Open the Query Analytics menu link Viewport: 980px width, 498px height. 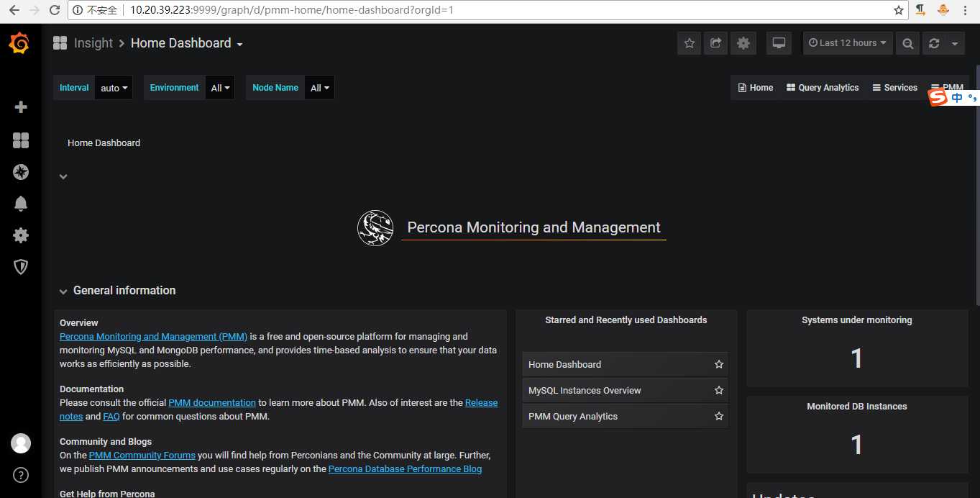[x=823, y=88]
